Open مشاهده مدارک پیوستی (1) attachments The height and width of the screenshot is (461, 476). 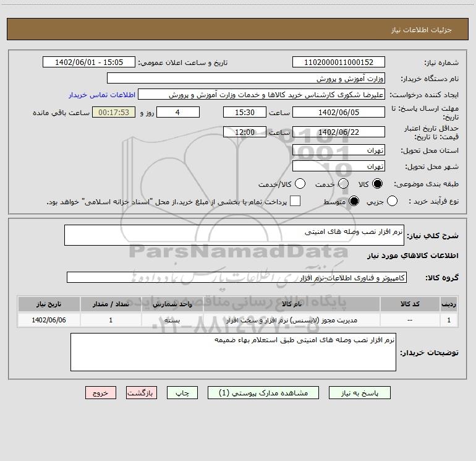coord(263,393)
